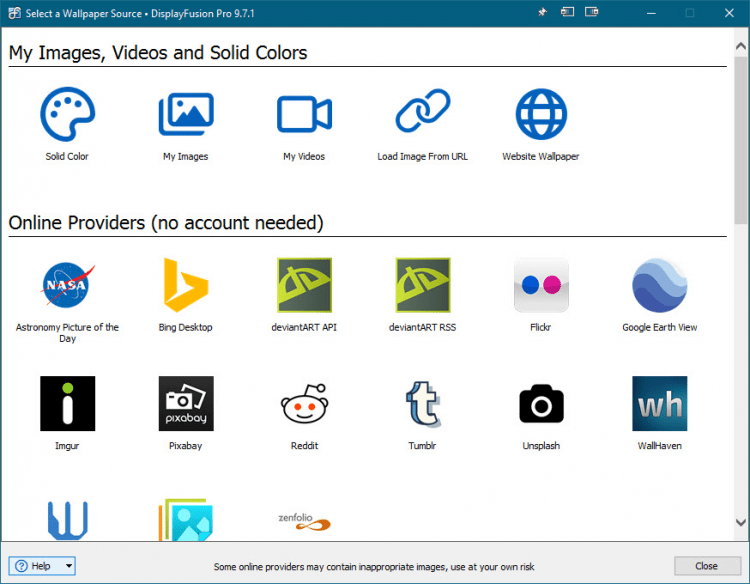Open the My Images source icon
The height and width of the screenshot is (584, 750).
[x=186, y=114]
